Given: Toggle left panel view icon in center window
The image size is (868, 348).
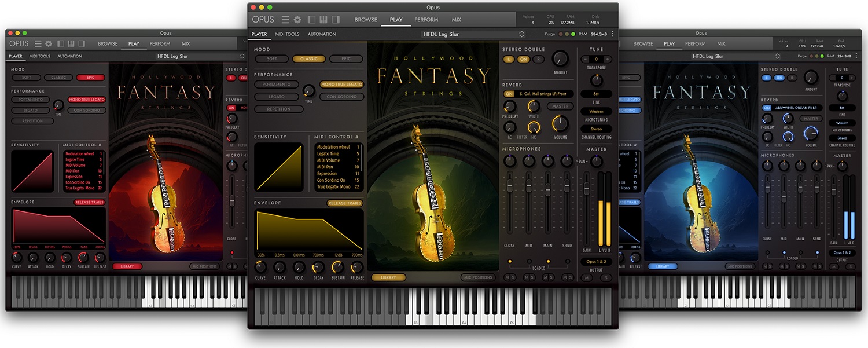Looking at the screenshot, I should 312,20.
